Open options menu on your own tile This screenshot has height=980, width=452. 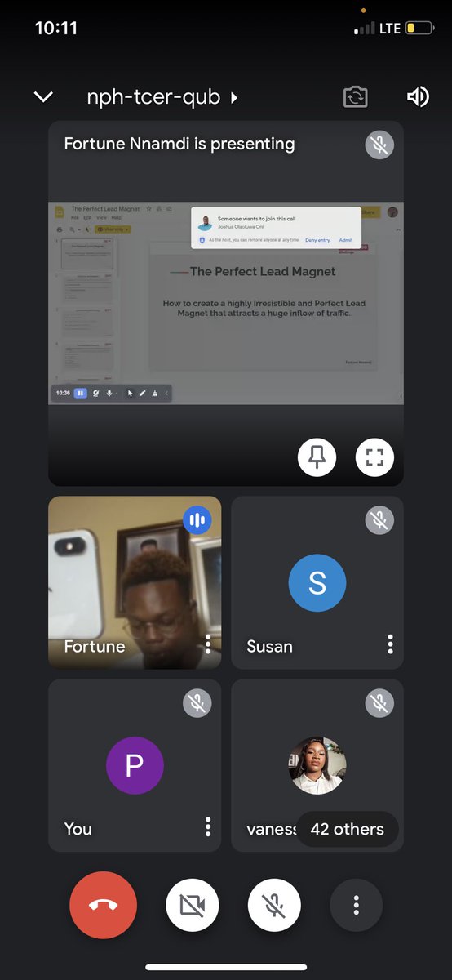208,827
